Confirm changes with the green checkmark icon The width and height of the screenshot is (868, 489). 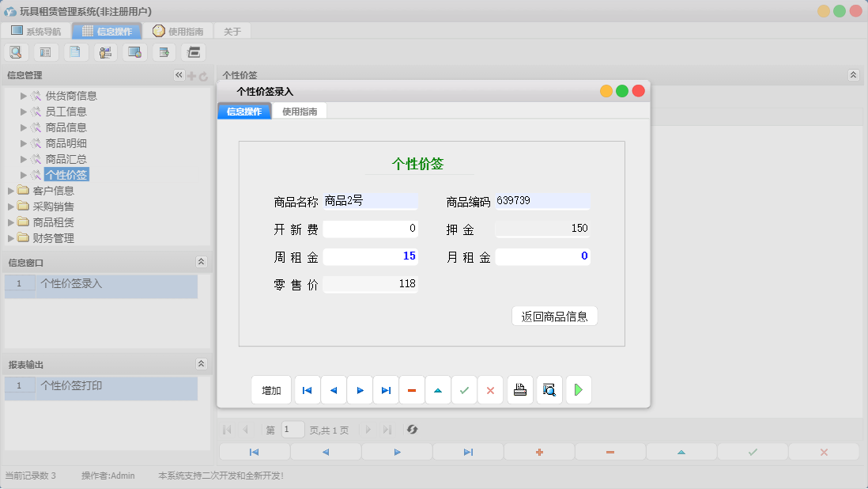pos(464,389)
